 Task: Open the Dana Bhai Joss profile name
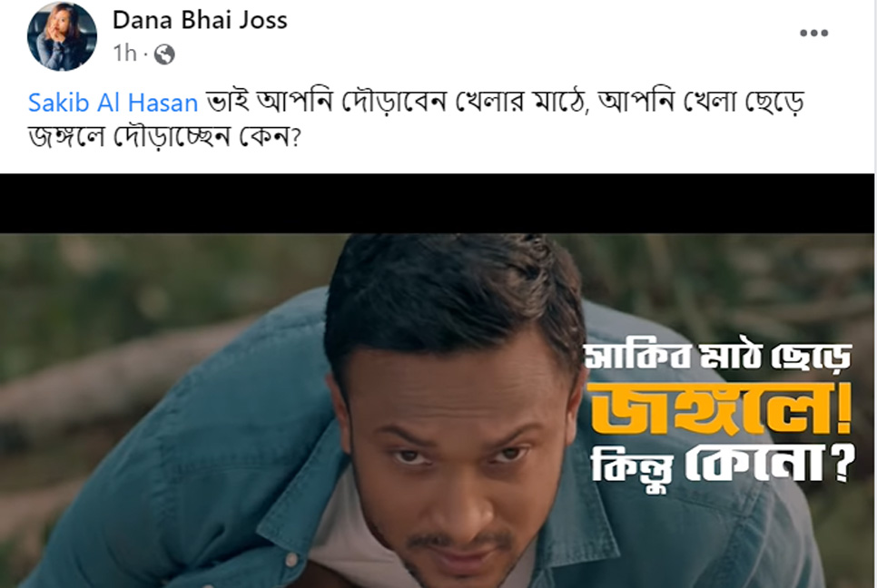pyautogui.click(x=200, y=20)
